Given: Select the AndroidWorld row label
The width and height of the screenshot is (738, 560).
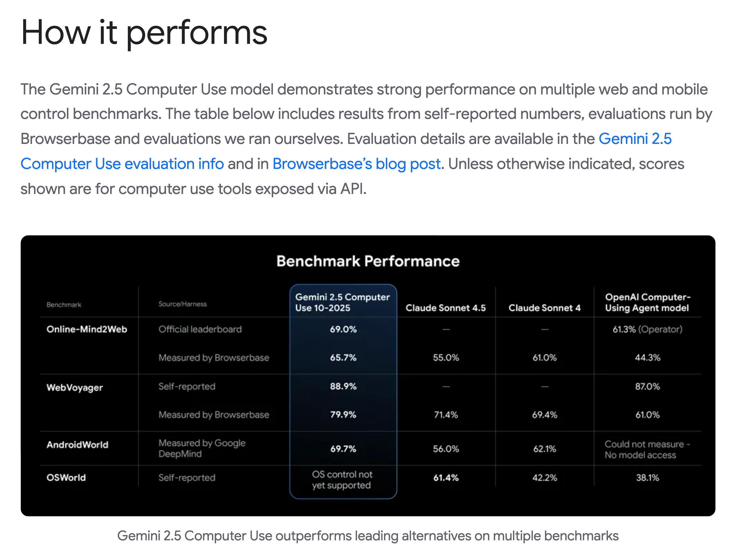Looking at the screenshot, I should pyautogui.click(x=77, y=444).
